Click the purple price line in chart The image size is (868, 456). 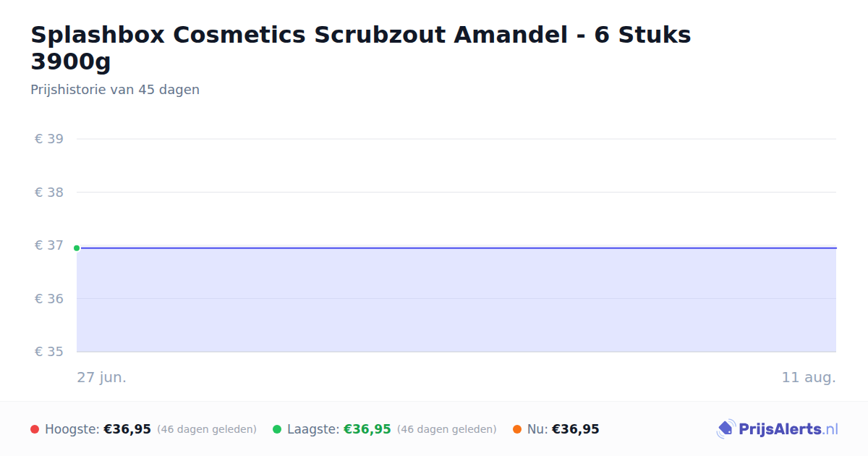click(456, 248)
